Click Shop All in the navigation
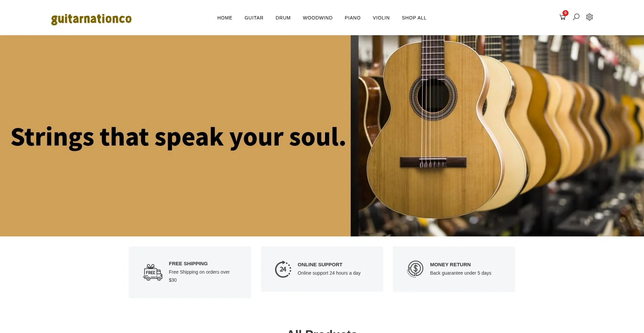 point(414,18)
